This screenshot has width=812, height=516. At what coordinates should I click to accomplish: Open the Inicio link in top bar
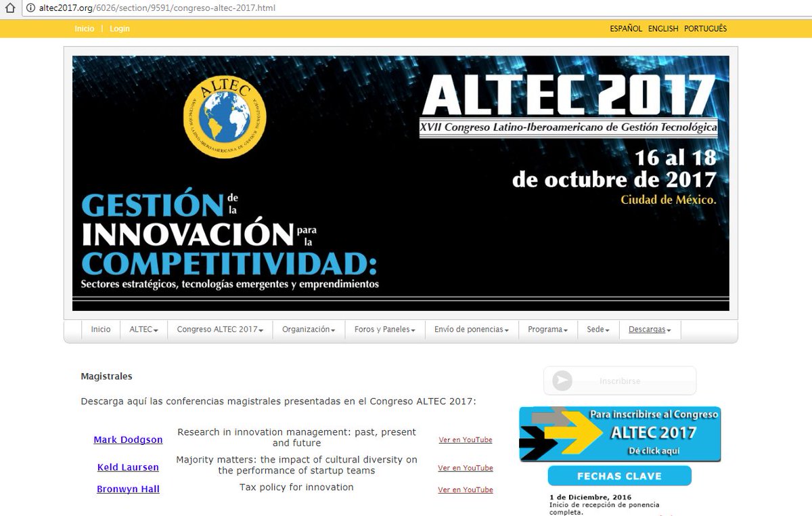click(85, 28)
